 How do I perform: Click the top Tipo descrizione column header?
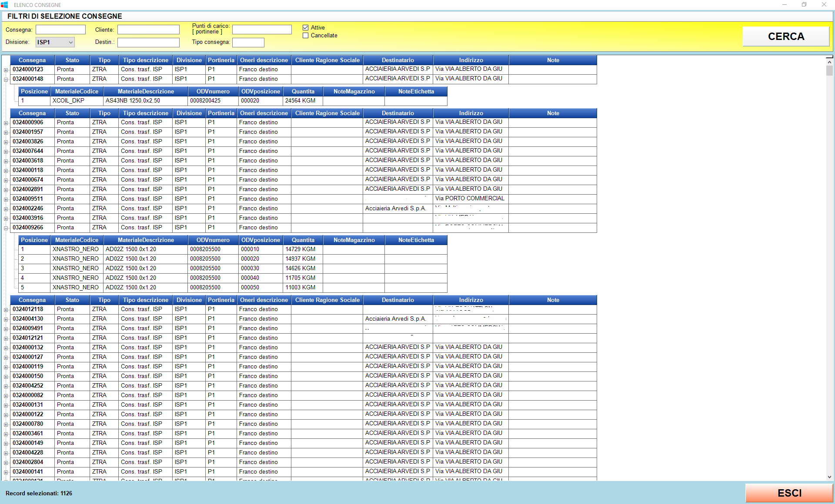pos(145,60)
